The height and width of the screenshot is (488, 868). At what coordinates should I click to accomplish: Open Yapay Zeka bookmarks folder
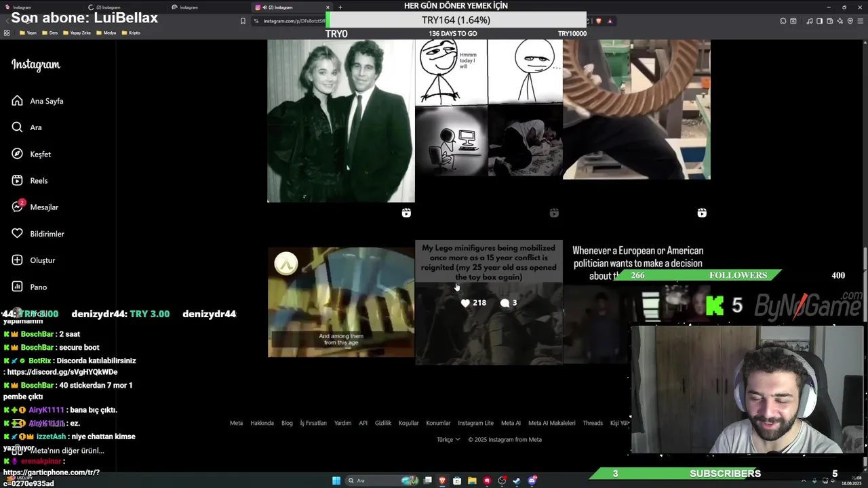[77, 33]
